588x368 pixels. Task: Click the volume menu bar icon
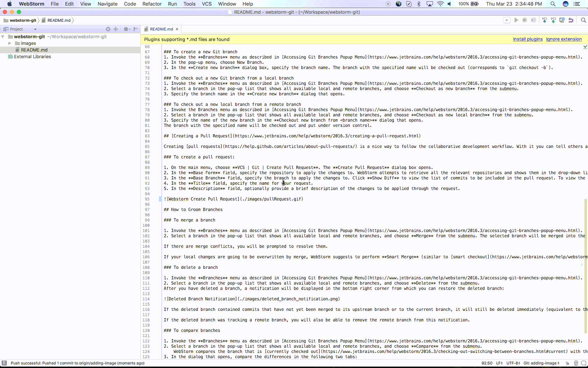pyautogui.click(x=450, y=4)
